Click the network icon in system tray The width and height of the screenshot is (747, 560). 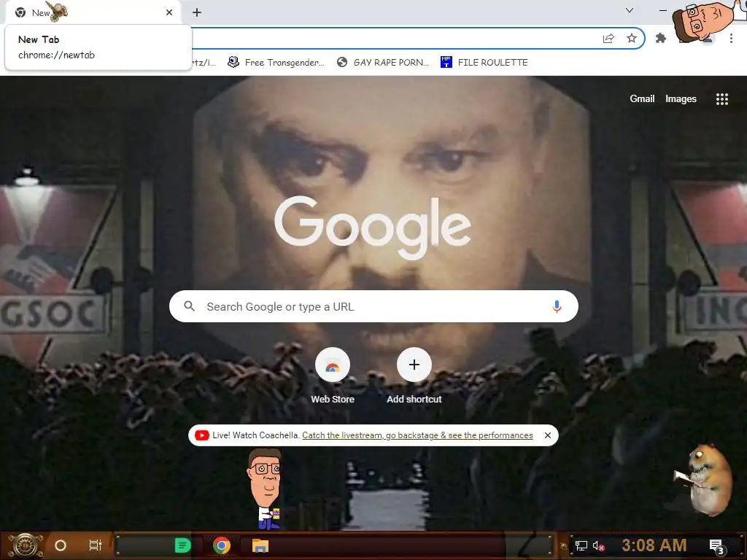[581, 545]
